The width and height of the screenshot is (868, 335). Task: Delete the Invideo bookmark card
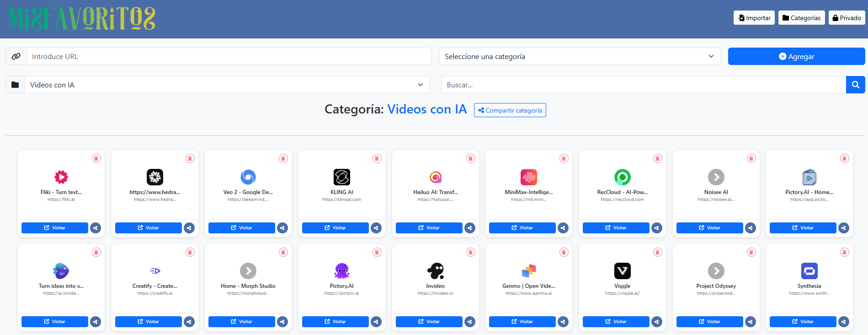(x=470, y=252)
